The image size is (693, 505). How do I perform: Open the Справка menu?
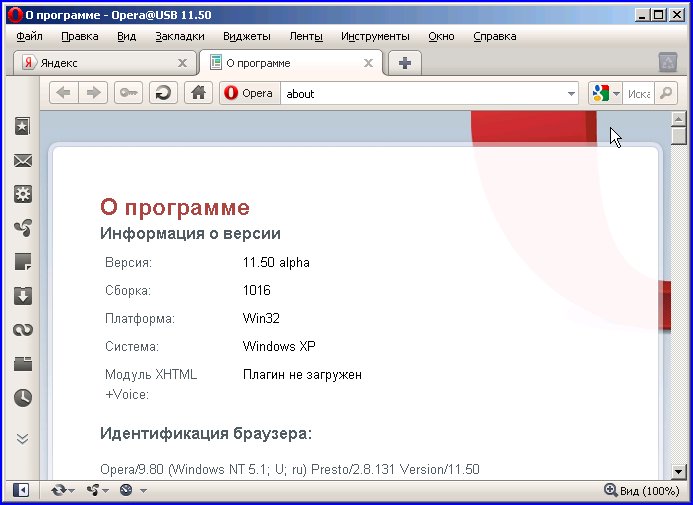click(495, 36)
